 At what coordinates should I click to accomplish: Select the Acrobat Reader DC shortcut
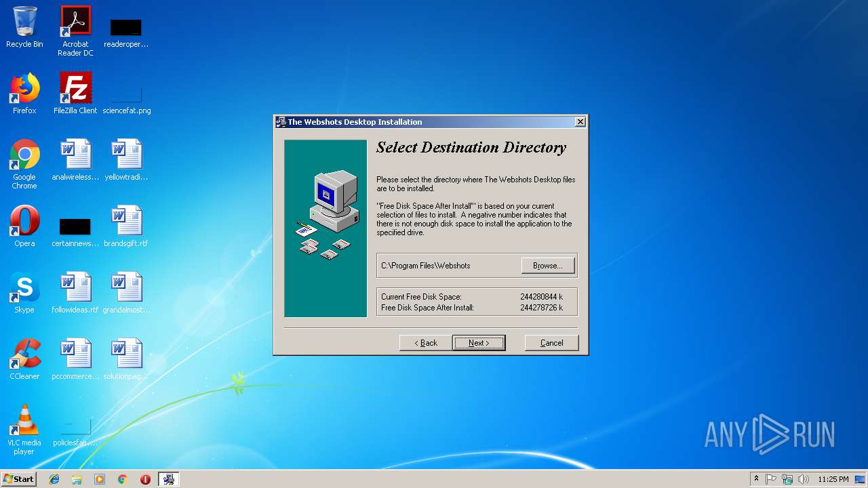[75, 31]
